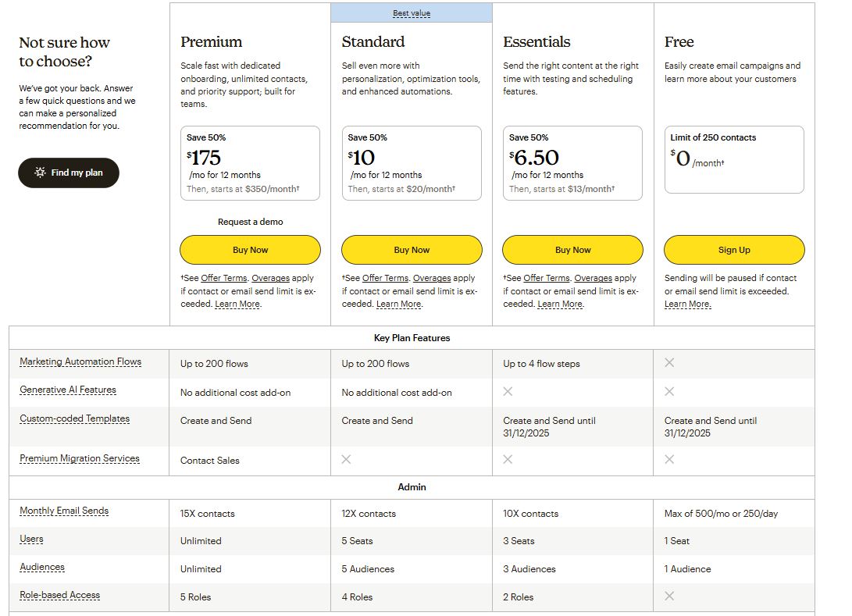
Task: Open the Marketing Automation Flows feature link
Action: tap(79, 361)
